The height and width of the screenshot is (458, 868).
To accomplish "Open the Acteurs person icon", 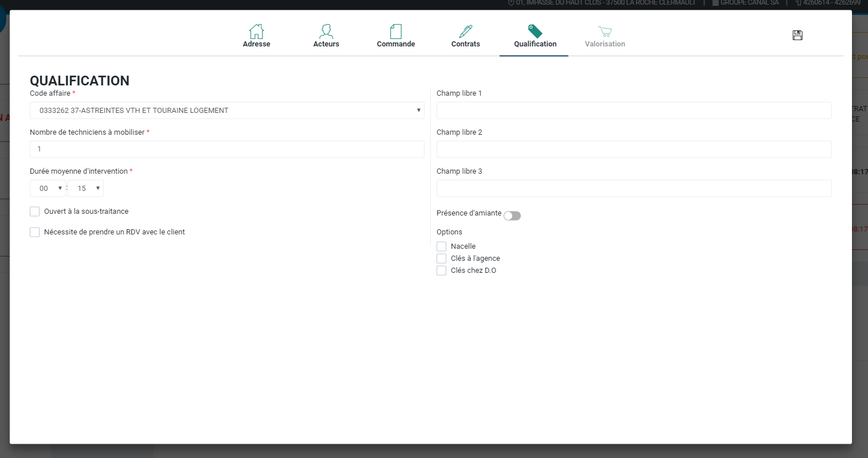I will (x=326, y=32).
